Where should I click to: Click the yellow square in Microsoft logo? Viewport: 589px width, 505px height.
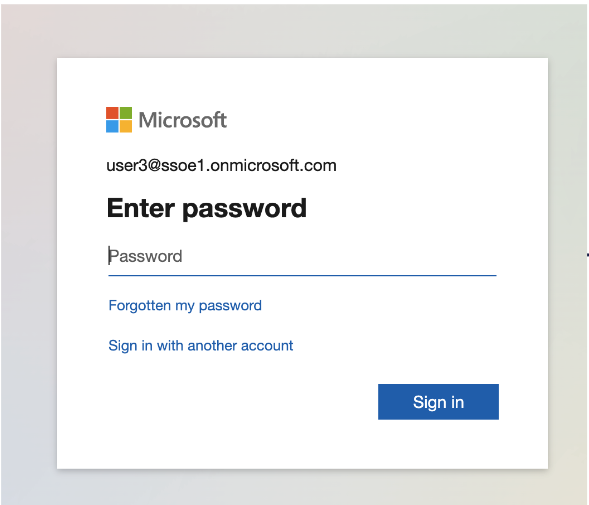click(126, 127)
